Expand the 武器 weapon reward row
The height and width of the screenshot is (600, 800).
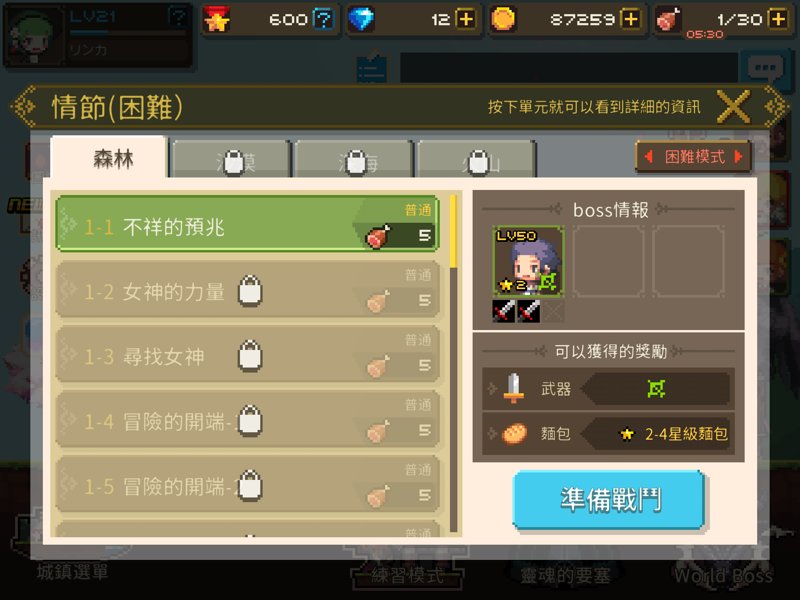coord(608,389)
